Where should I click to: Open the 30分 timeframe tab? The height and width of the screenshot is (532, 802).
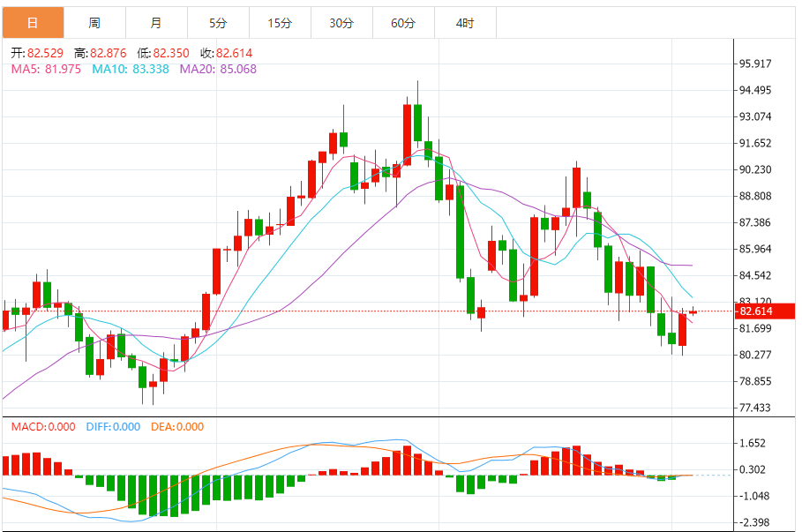pos(341,23)
